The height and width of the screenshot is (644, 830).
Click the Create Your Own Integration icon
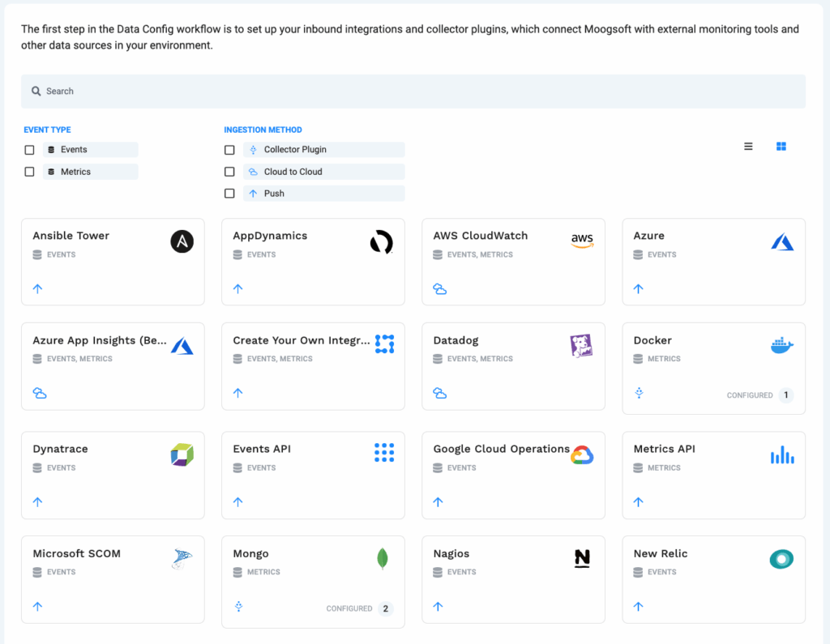(x=384, y=344)
